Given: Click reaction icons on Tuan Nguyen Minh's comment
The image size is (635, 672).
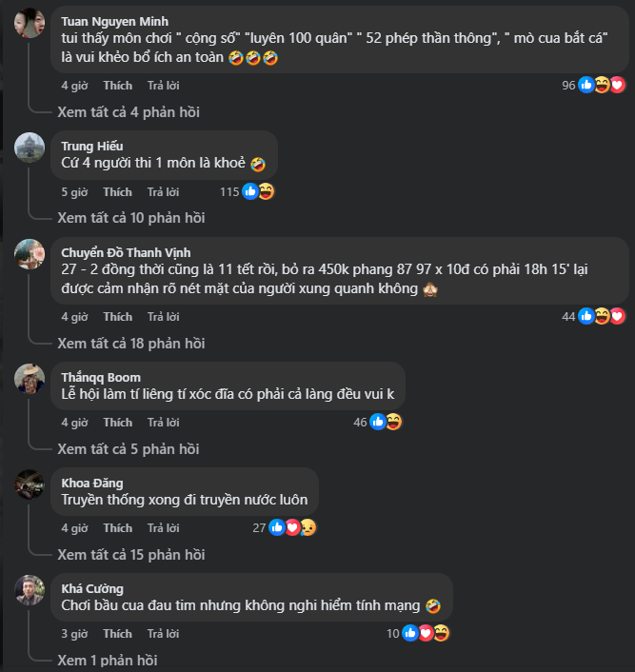Looking at the screenshot, I should coord(602,86).
